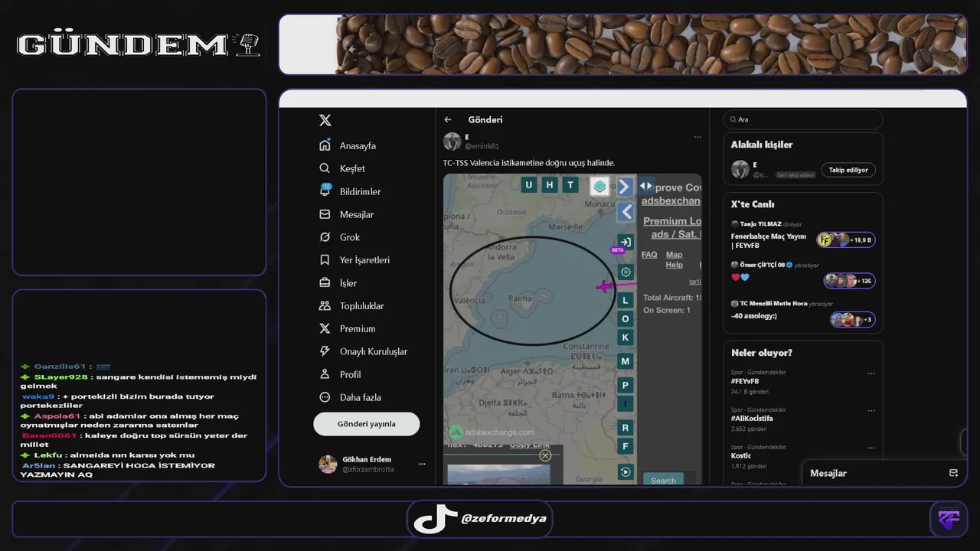The width and height of the screenshot is (980, 551).
Task: Click the TikTok logo in overlay
Action: (435, 519)
